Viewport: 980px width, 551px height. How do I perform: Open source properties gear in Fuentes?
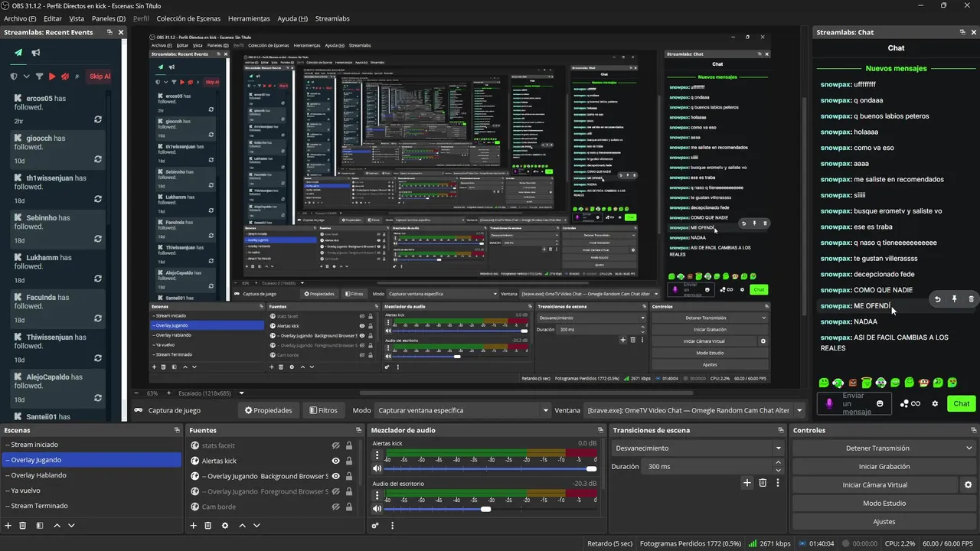(225, 526)
